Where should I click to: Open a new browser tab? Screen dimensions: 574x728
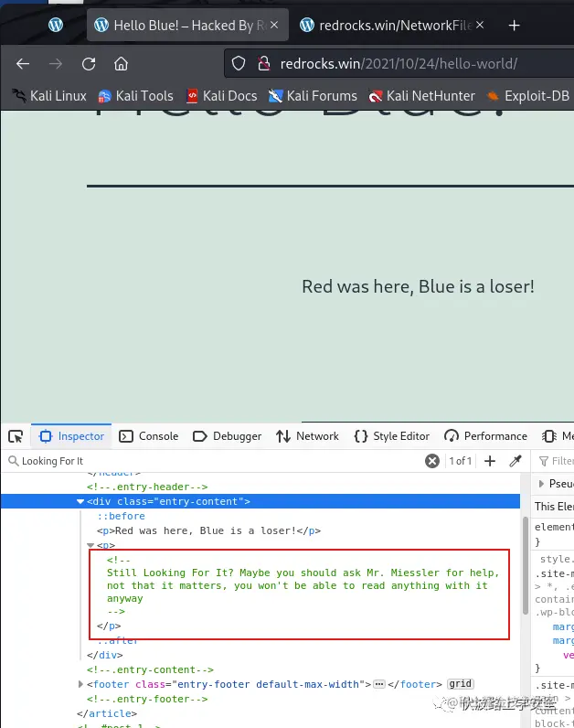515,25
